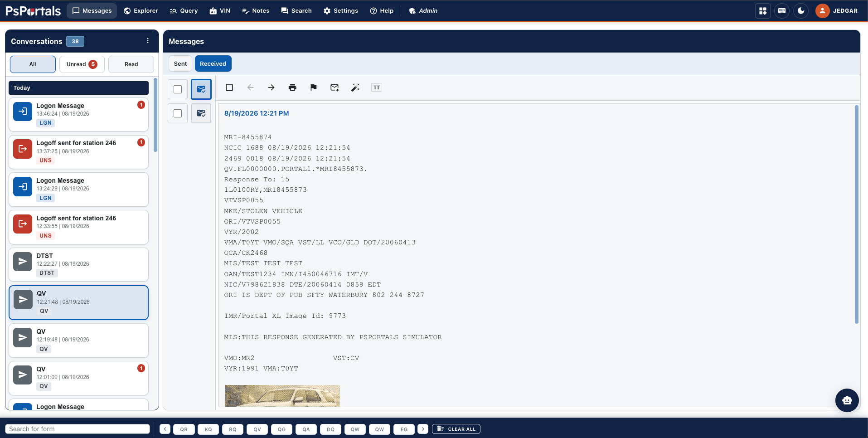Open the apps grid icon
The width and height of the screenshot is (868, 438).
pyautogui.click(x=763, y=10)
